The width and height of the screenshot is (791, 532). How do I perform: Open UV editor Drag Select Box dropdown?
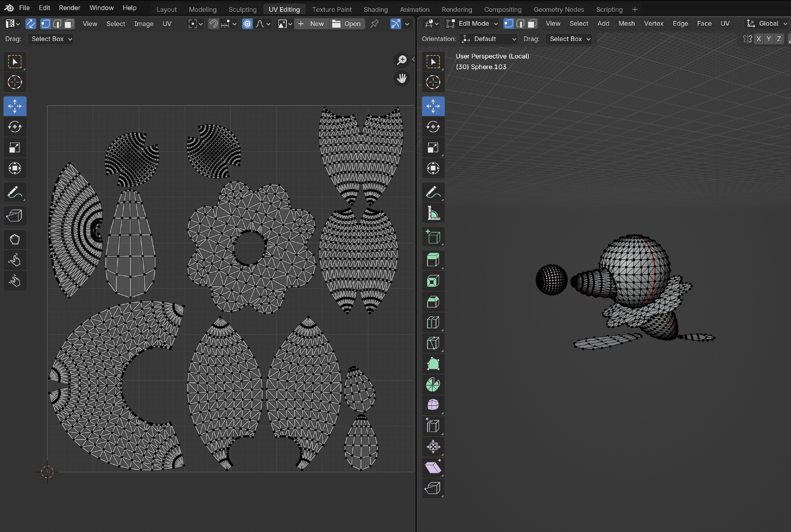[x=51, y=39]
